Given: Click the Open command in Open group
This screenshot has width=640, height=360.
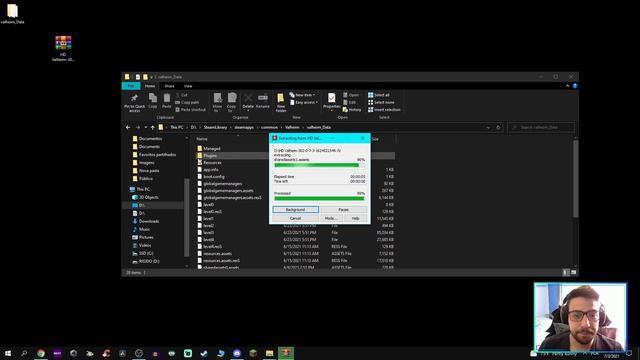Looking at the screenshot, I should (351, 95).
